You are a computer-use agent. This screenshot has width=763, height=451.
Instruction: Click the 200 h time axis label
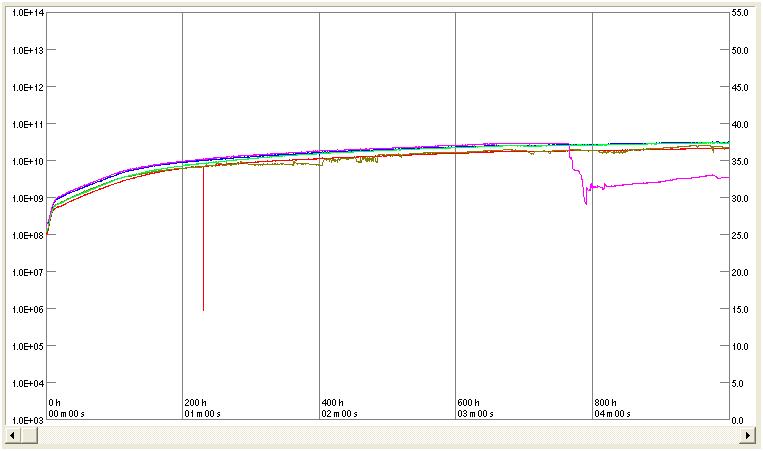click(x=195, y=403)
